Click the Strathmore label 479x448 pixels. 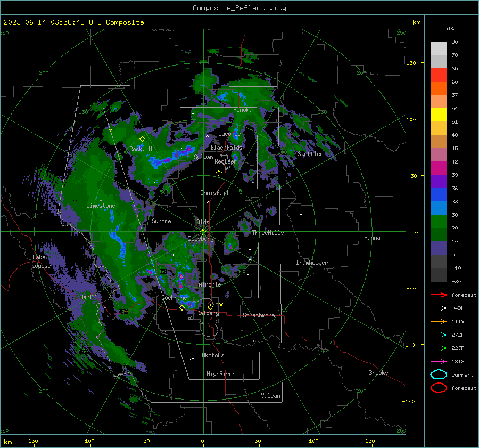click(259, 315)
